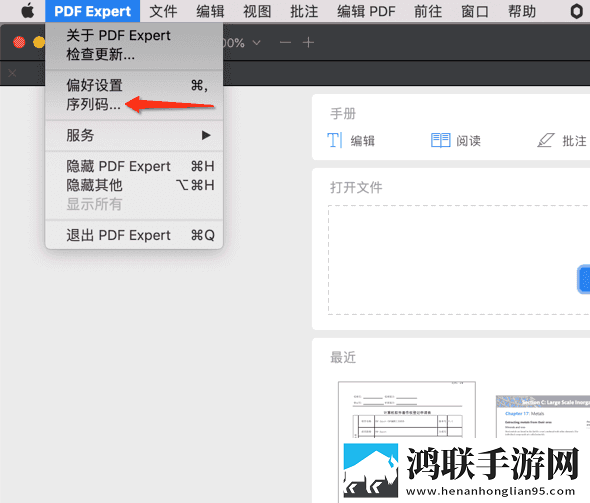Select 退出 PDF Expert
The width and height of the screenshot is (590, 503).
(x=134, y=235)
